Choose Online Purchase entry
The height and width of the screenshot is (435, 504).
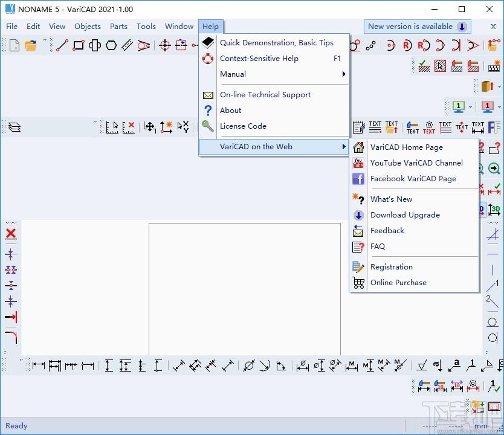coord(415,283)
